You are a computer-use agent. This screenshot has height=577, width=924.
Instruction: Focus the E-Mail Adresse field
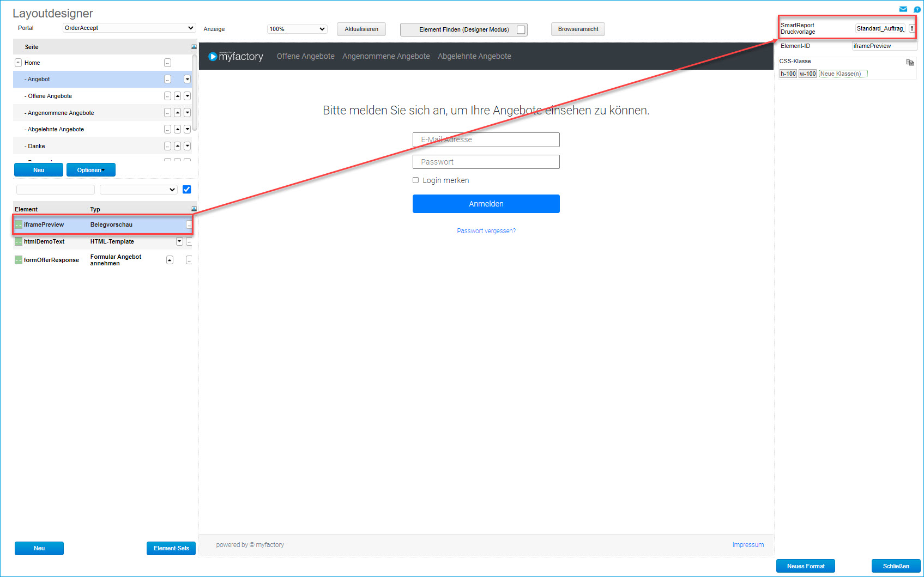486,139
